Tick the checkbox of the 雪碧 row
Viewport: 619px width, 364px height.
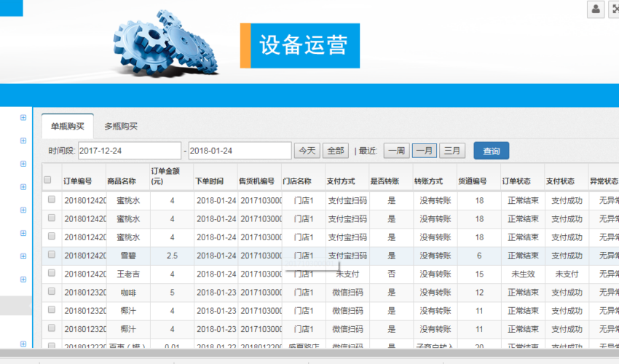pyautogui.click(x=51, y=255)
